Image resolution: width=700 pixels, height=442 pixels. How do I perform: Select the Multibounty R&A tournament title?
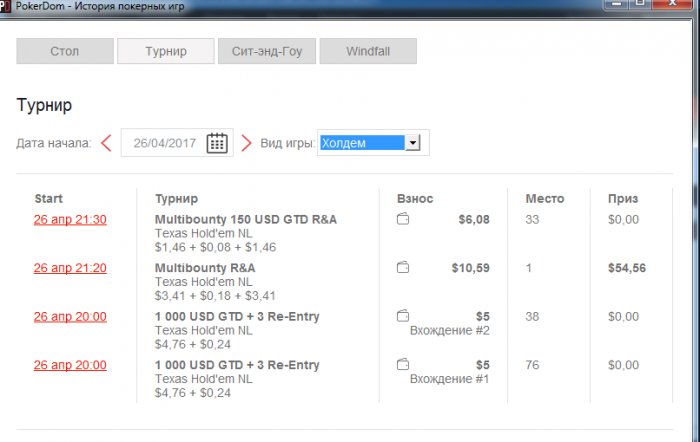tap(205, 268)
